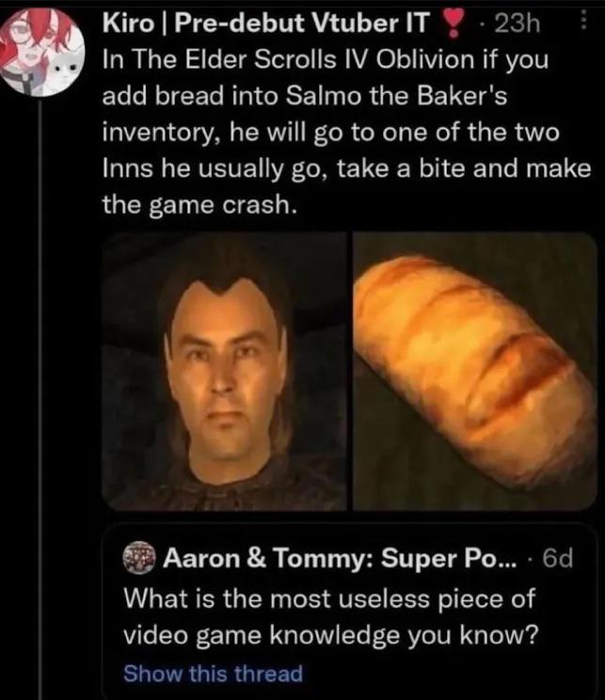Click the Show this thread link
The height and width of the screenshot is (700, 605).
click(213, 673)
